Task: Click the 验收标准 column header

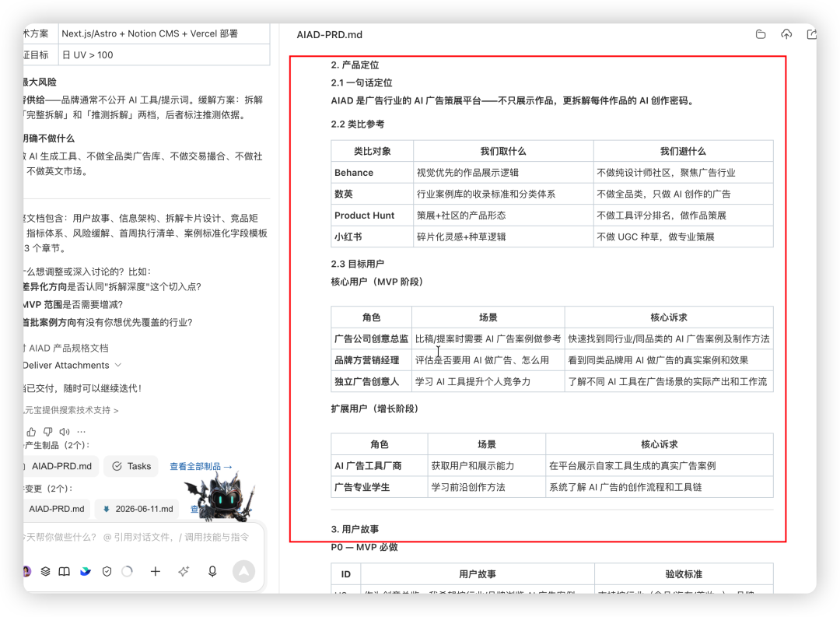Action: pos(684,574)
